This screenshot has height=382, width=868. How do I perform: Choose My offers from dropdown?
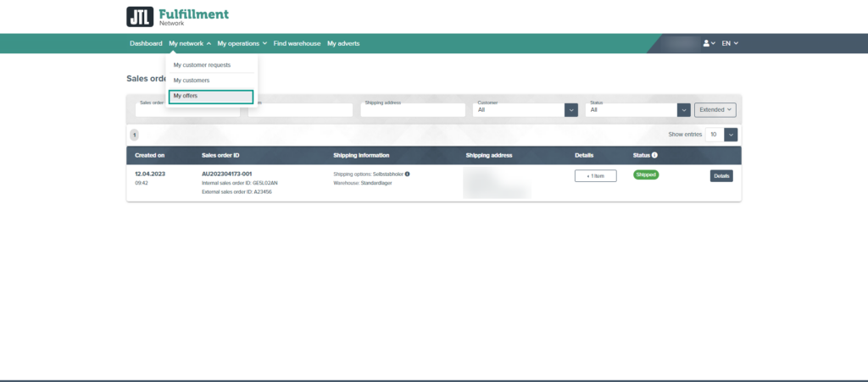(x=211, y=97)
